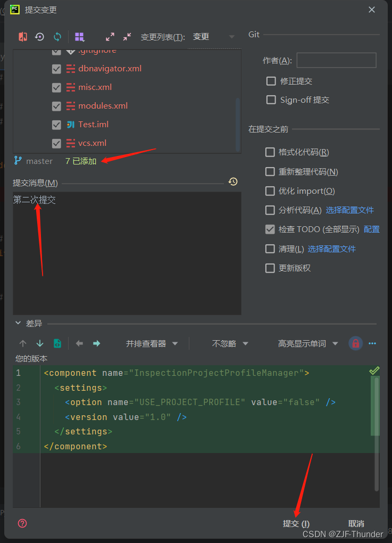The width and height of the screenshot is (392, 543).
Task: Jump to source file icon
Action: 57,343
